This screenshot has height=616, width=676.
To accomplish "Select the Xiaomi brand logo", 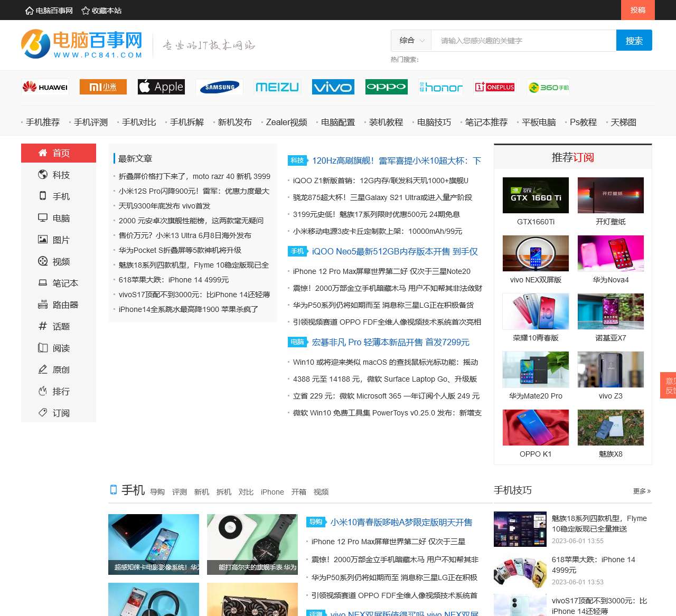I will [103, 87].
